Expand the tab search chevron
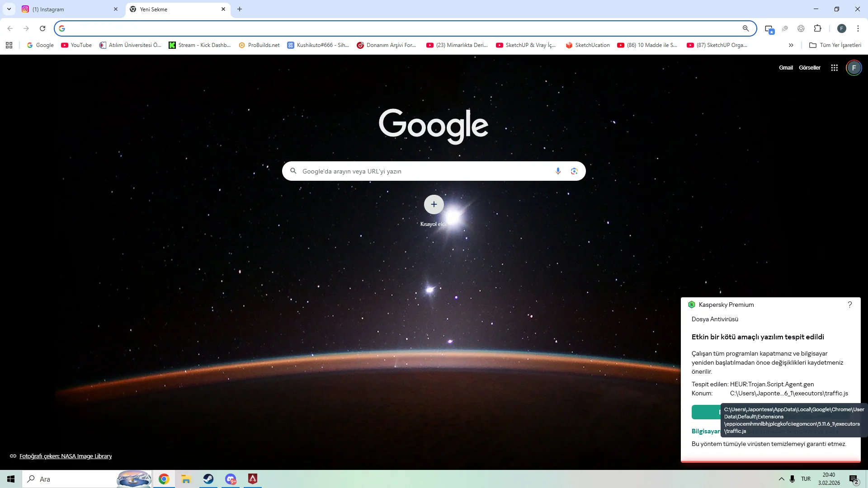Image resolution: width=868 pixels, height=488 pixels. [x=9, y=9]
